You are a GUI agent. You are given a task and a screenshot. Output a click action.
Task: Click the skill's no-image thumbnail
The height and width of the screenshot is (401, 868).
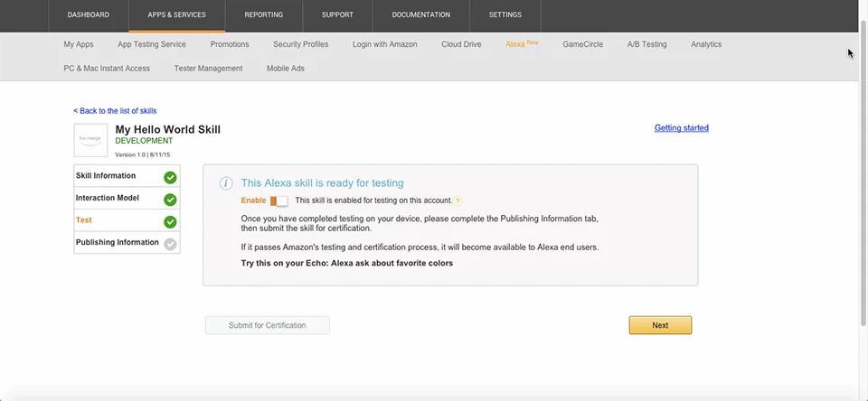coord(90,140)
